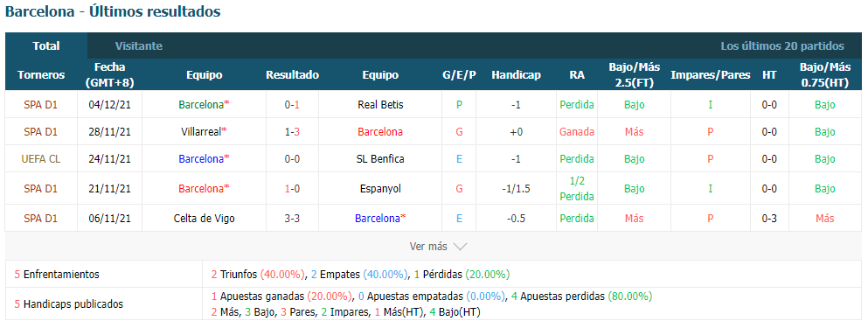Image resolution: width=868 pixels, height=328 pixels.
Task: Click the SPA D1 tournament in 06/11/21 row
Action: coord(41,219)
